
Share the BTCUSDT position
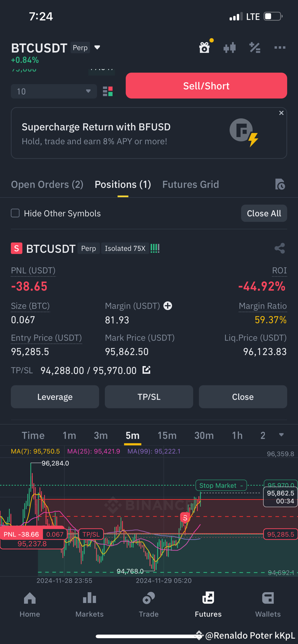(280, 248)
